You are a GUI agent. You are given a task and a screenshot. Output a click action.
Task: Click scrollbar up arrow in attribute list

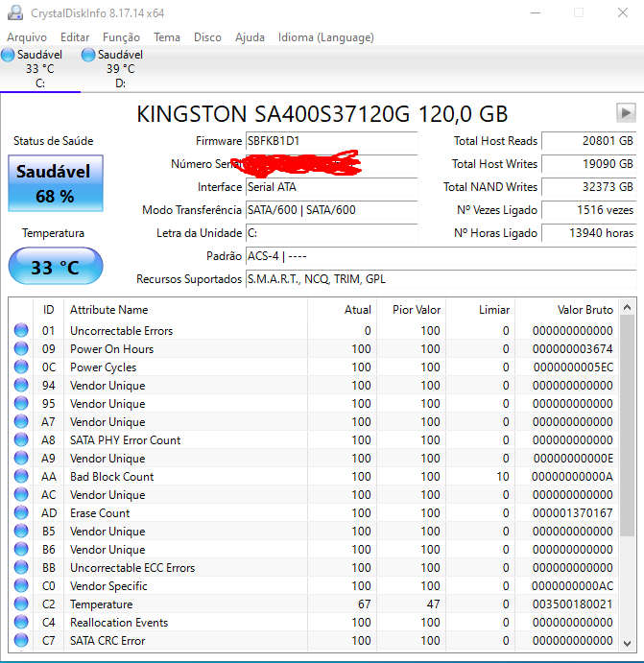pyautogui.click(x=627, y=307)
